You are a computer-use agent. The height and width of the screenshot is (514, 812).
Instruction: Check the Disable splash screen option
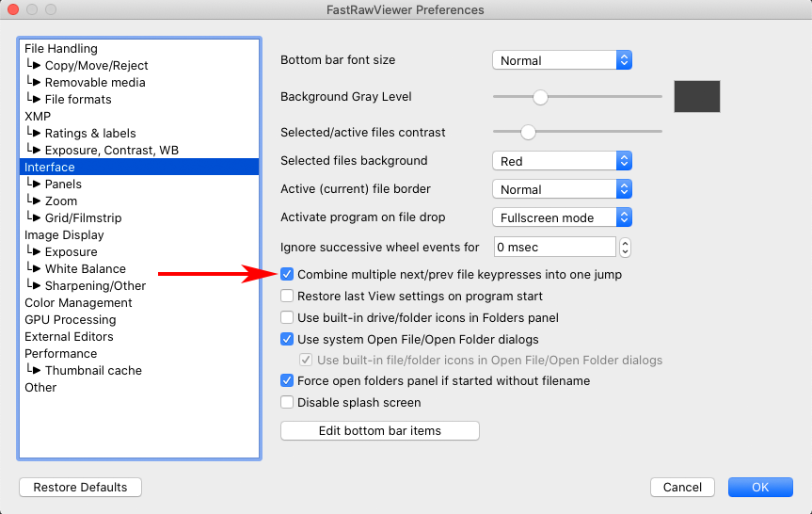click(287, 402)
